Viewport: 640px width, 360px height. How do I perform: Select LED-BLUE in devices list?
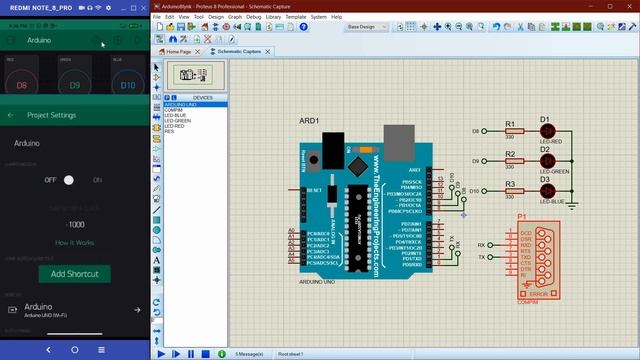click(196, 116)
